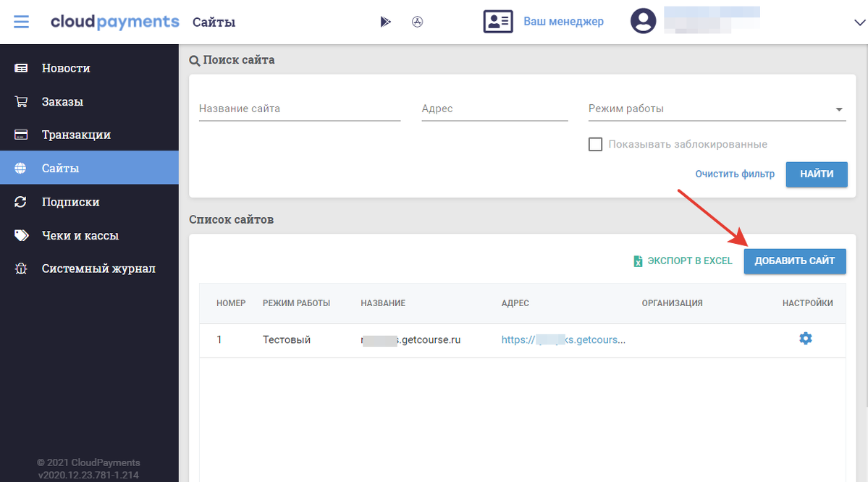Open site settings gear icon
The height and width of the screenshot is (482, 868).
pyautogui.click(x=806, y=339)
